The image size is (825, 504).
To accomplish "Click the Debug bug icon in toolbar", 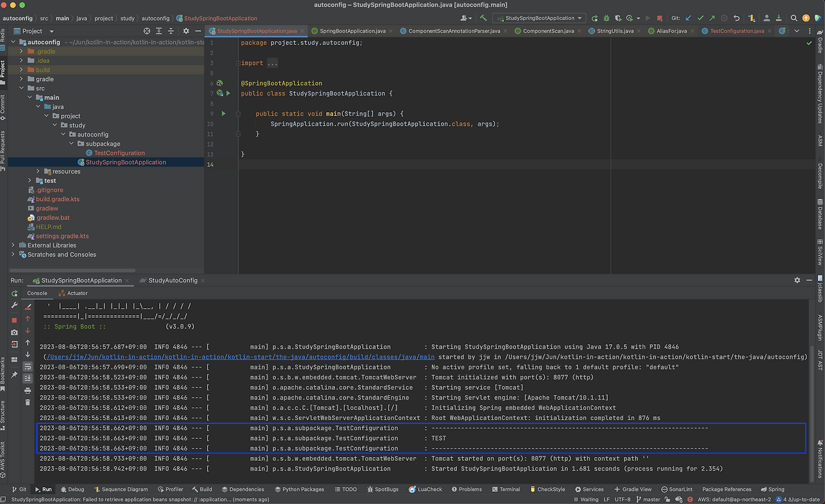I will click(x=607, y=18).
